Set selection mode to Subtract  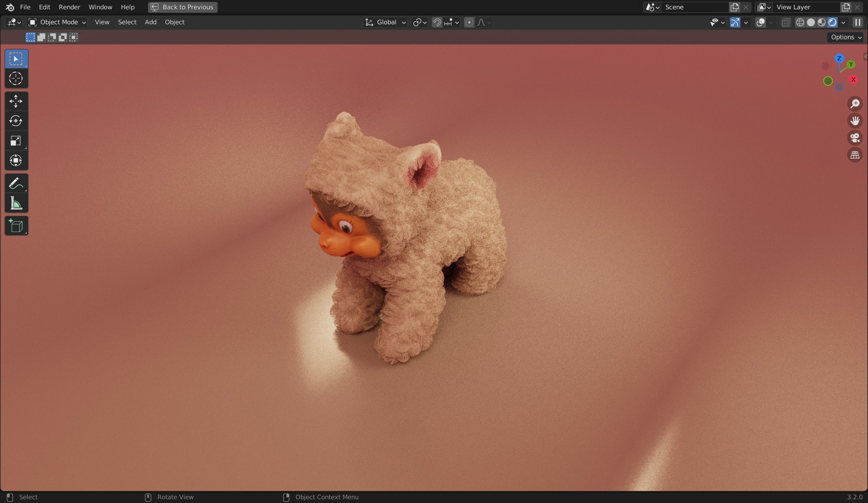[52, 37]
